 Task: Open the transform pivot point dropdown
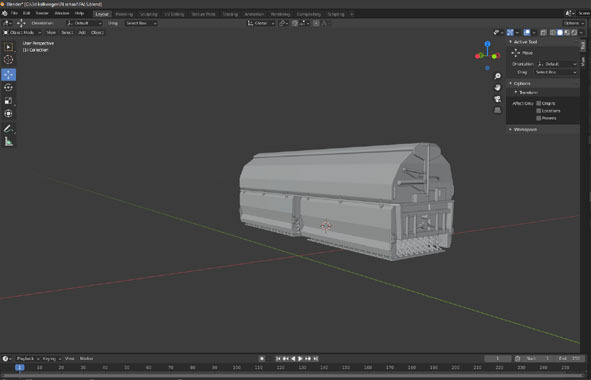click(283, 23)
